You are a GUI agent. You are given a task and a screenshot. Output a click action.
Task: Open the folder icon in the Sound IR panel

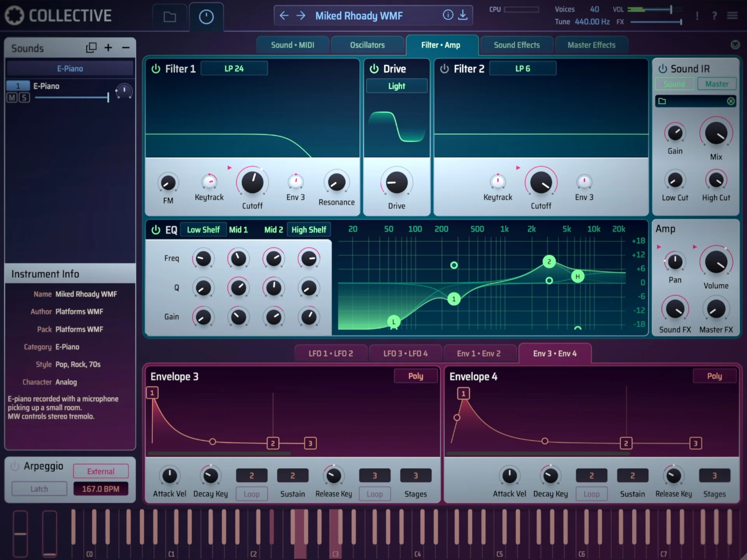click(x=663, y=101)
